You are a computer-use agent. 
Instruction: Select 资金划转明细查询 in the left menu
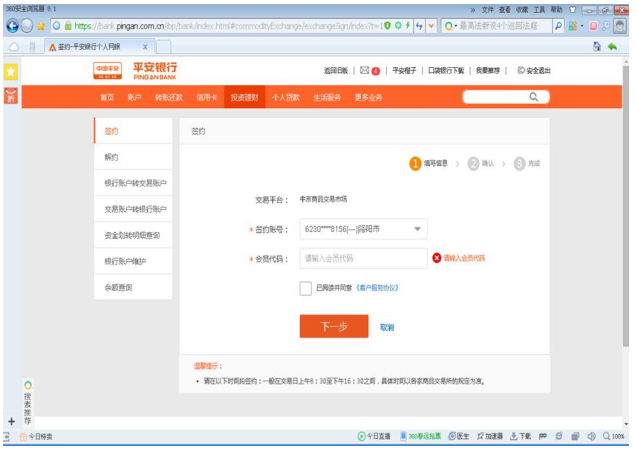pyautogui.click(x=133, y=235)
